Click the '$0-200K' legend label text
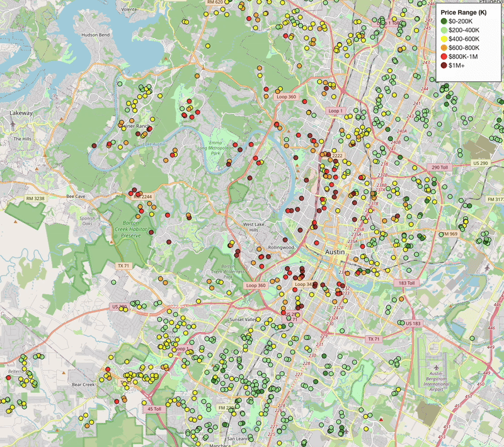 pyautogui.click(x=461, y=21)
